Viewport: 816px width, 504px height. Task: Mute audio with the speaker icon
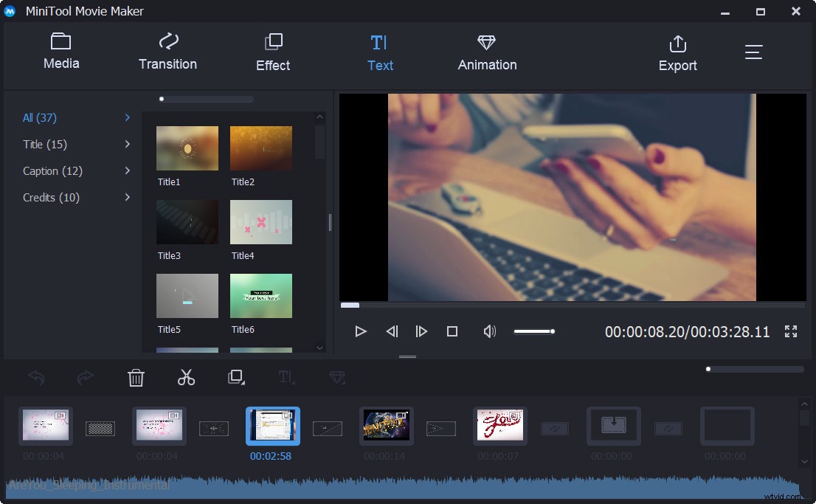click(x=489, y=331)
